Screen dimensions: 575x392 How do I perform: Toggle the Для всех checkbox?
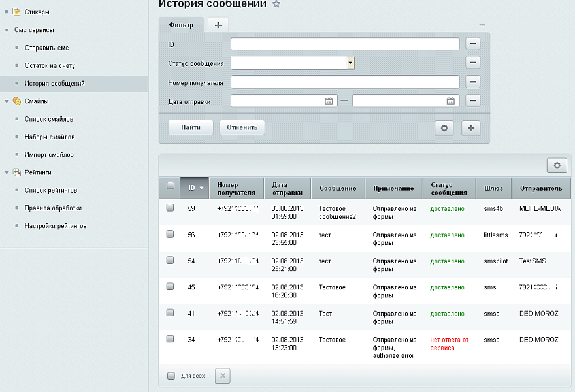click(171, 376)
